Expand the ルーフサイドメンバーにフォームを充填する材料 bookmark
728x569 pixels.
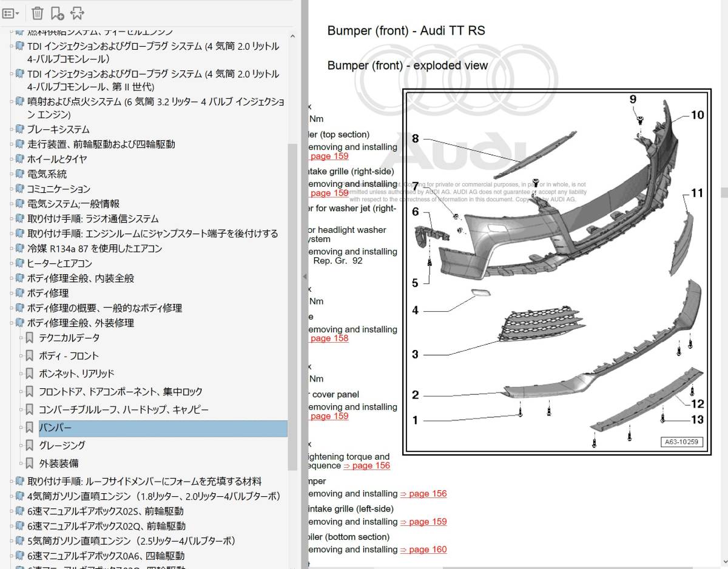[12, 481]
